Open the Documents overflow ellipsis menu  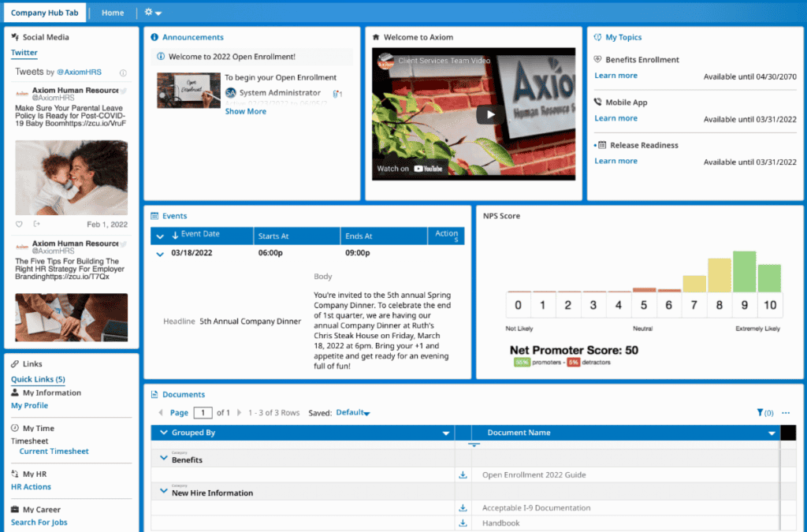786,412
